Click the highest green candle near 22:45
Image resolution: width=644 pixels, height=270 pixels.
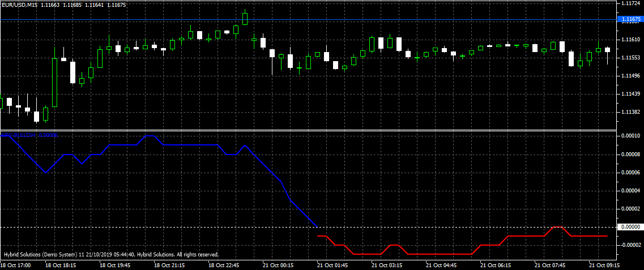(245, 19)
